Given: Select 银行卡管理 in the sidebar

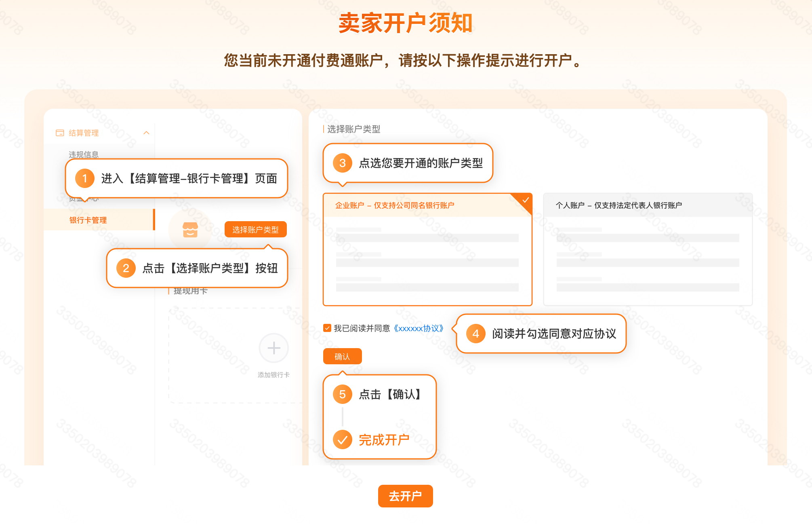Looking at the screenshot, I should (x=87, y=220).
